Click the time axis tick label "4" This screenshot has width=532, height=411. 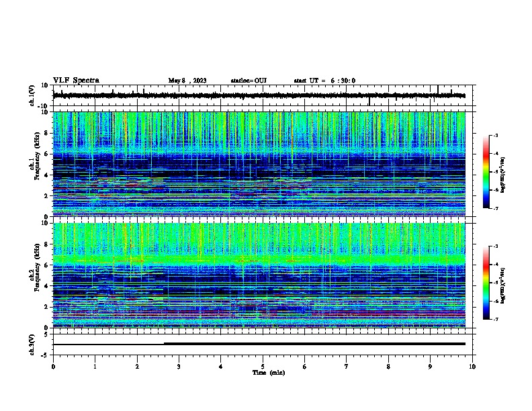tap(221, 367)
